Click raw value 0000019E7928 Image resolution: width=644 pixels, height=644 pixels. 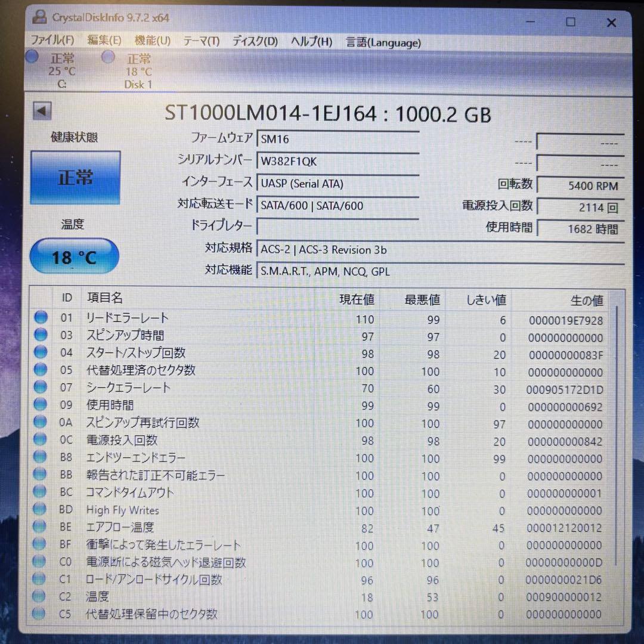click(566, 320)
